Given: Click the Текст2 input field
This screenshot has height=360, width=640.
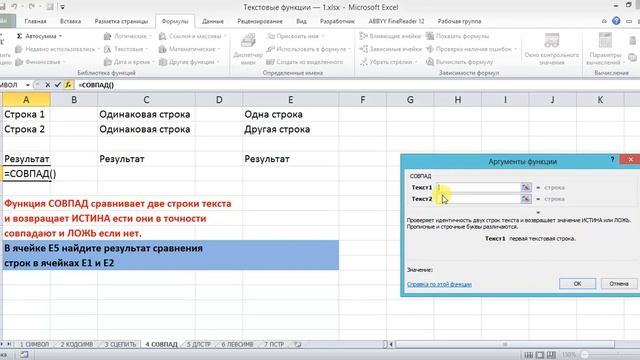Looking at the screenshot, I should (x=478, y=199).
